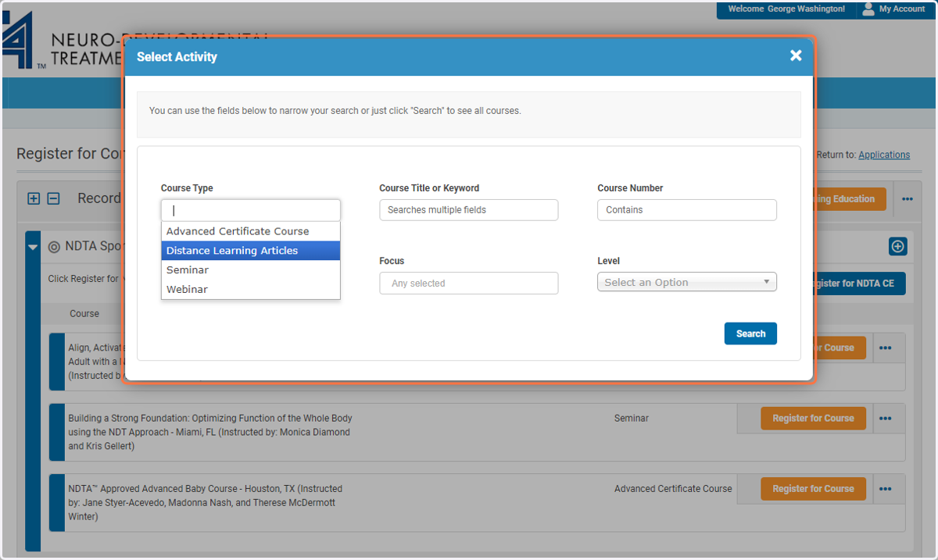Viewport: 938px width, 560px height.
Task: Collapse the NDTA section arrow
Action: 33,247
